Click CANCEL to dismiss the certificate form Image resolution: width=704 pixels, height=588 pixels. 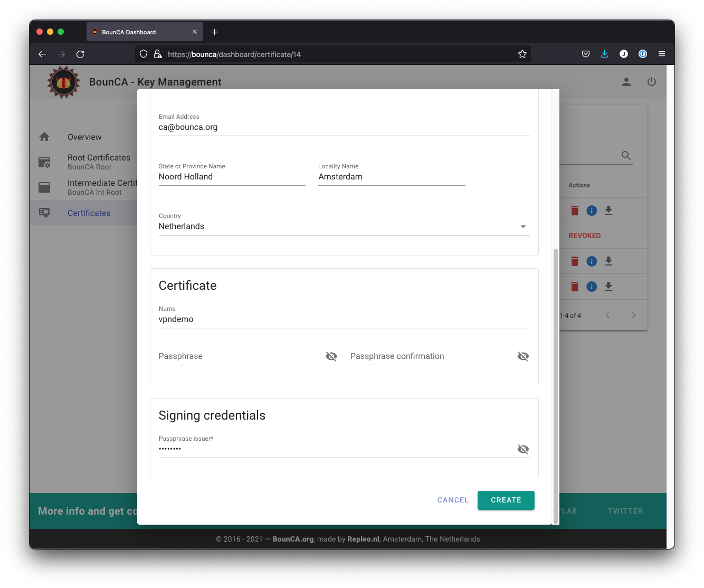452,500
